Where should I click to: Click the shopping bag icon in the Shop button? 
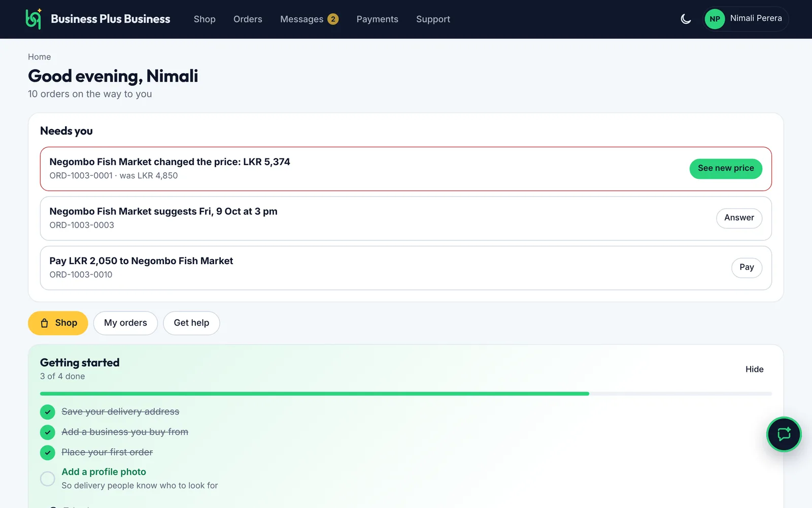coord(45,323)
